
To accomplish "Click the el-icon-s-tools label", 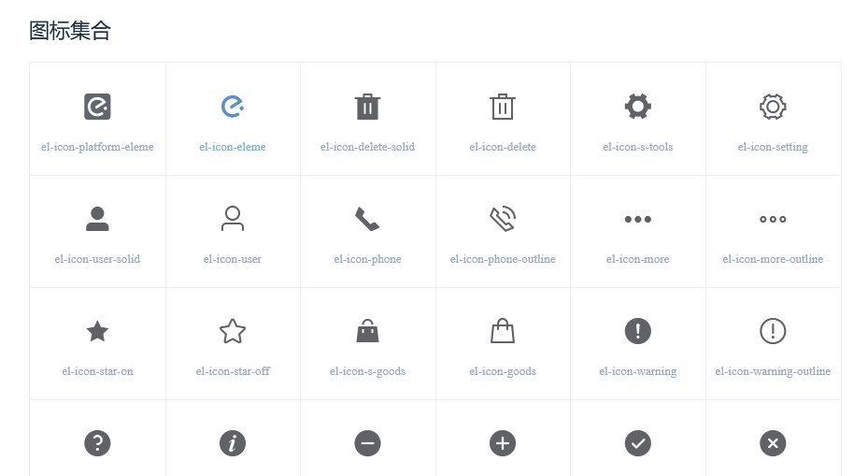I will coord(638,147).
